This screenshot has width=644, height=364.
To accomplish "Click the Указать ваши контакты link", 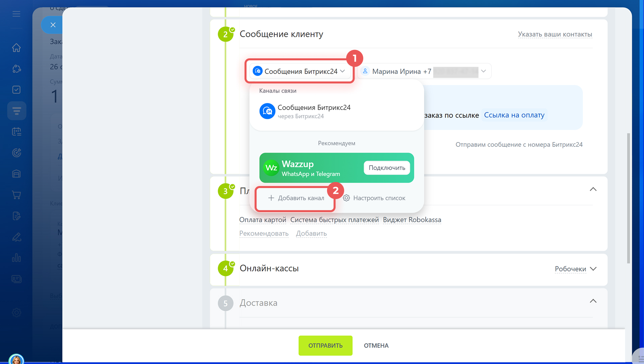I will pyautogui.click(x=555, y=34).
